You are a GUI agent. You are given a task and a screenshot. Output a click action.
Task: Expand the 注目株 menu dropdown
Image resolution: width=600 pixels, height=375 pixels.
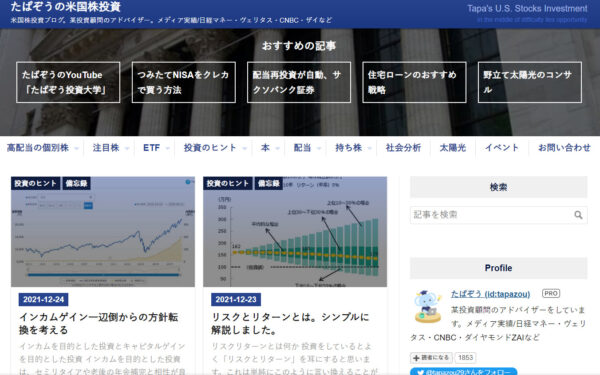(111, 148)
